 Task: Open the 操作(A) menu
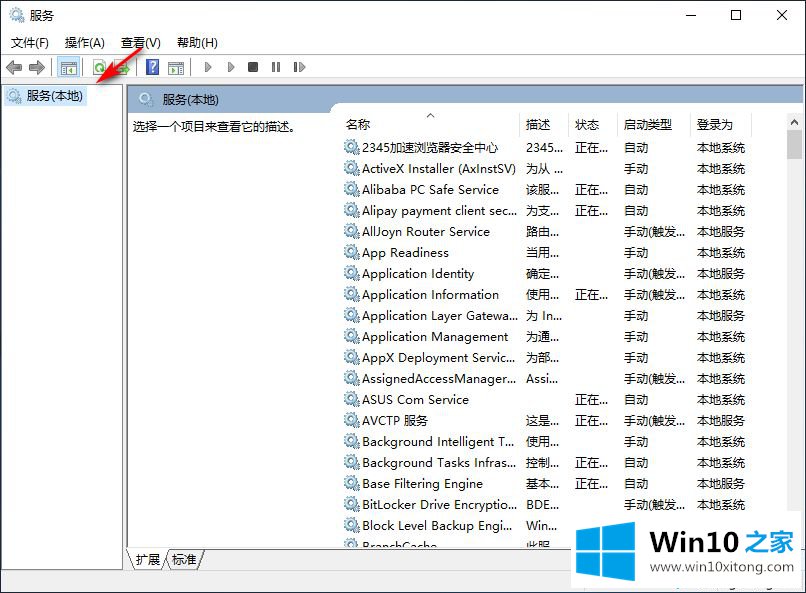[84, 42]
